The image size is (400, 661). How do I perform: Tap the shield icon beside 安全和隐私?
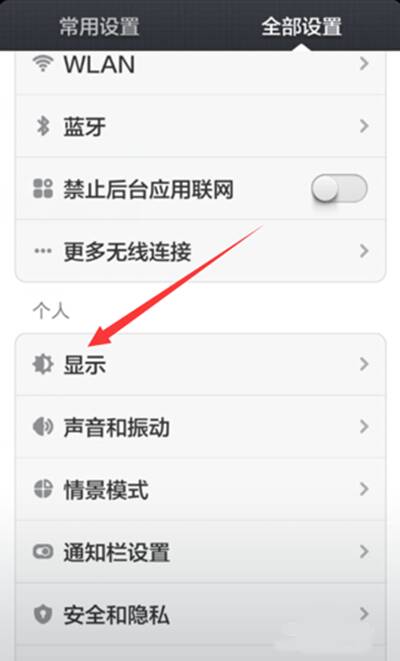pyautogui.click(x=43, y=614)
